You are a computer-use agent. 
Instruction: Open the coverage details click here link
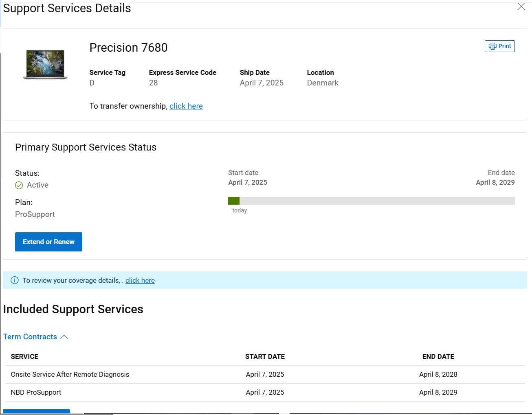tap(140, 280)
